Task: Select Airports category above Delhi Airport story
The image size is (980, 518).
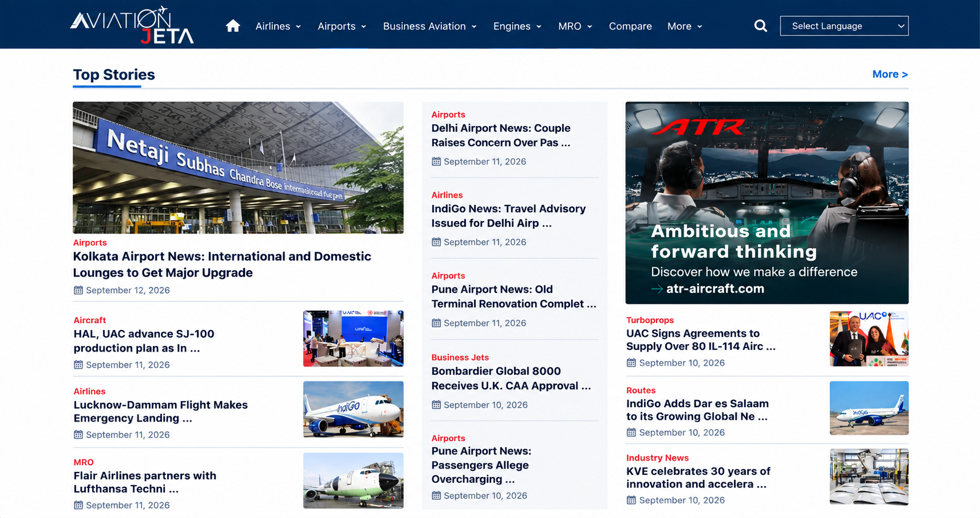Action: click(x=448, y=115)
